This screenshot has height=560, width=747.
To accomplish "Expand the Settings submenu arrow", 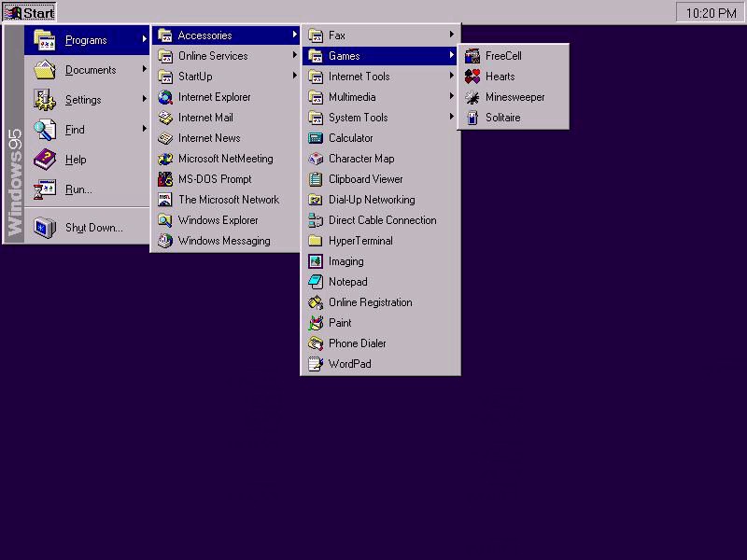I will (145, 99).
